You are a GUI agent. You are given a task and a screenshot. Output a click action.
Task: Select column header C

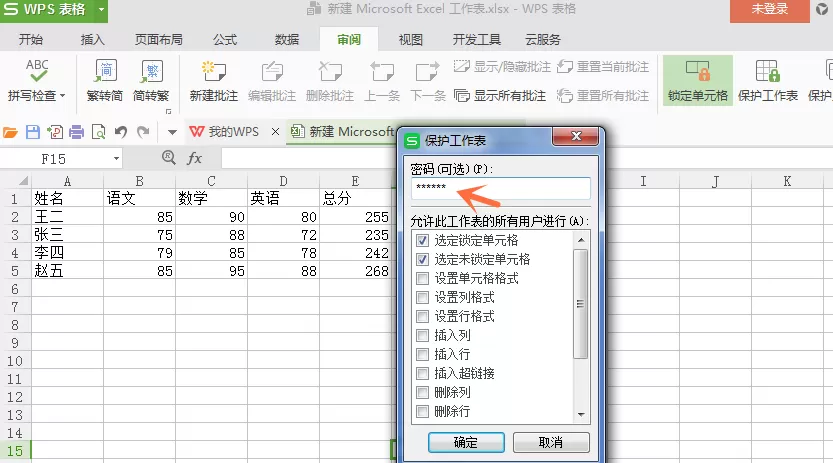tap(211, 181)
